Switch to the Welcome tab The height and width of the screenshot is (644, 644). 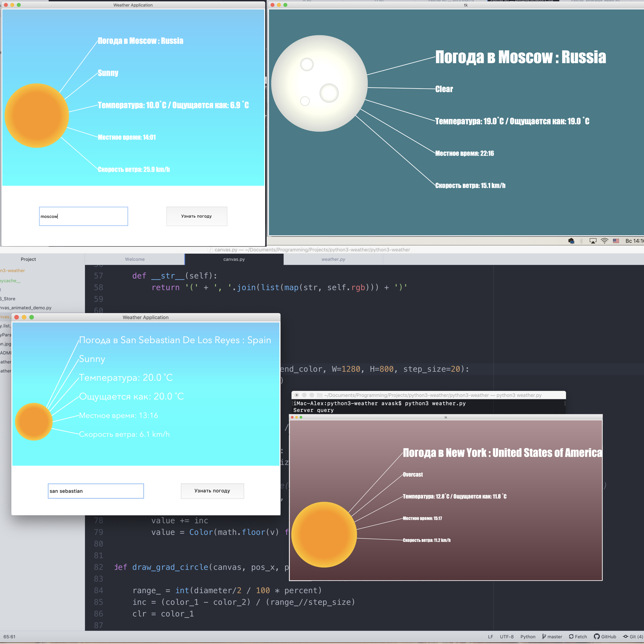135,259
